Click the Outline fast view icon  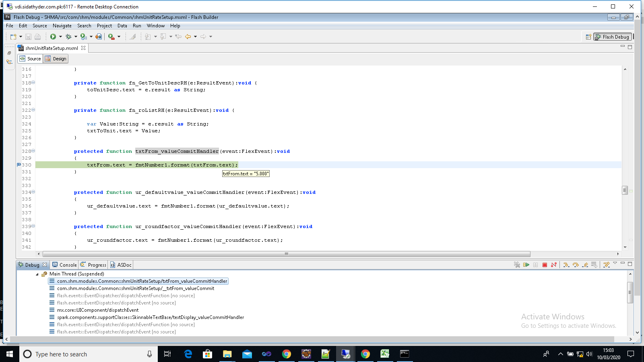(9, 62)
